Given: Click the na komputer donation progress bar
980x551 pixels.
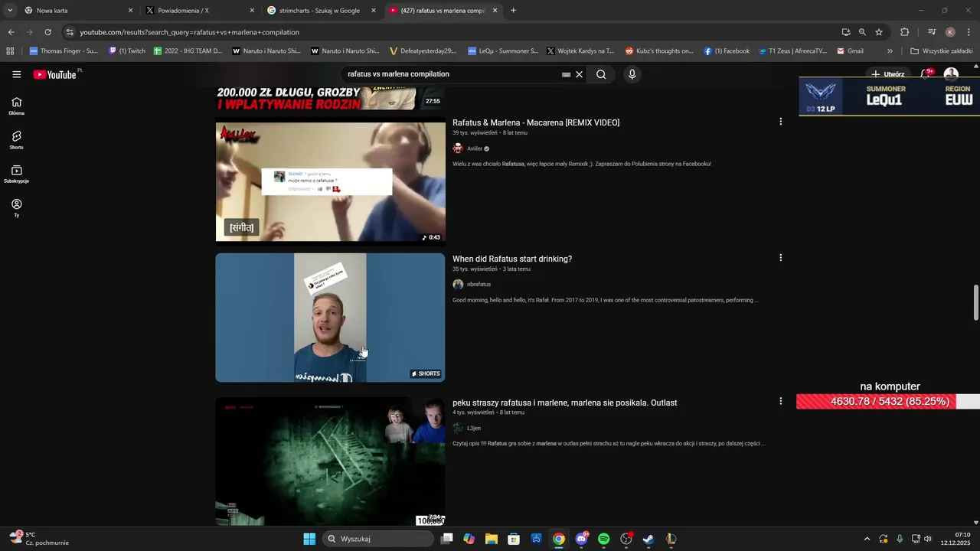Looking at the screenshot, I should coord(888,402).
